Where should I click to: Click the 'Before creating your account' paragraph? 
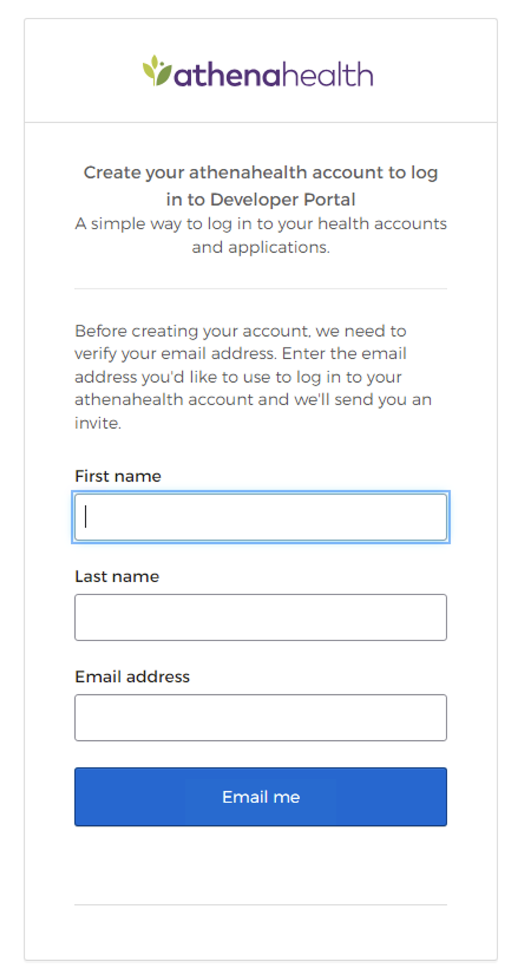(253, 377)
